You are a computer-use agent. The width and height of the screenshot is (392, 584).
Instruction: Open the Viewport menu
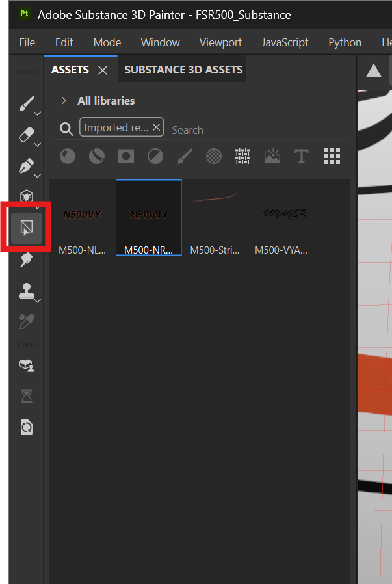[x=220, y=42]
